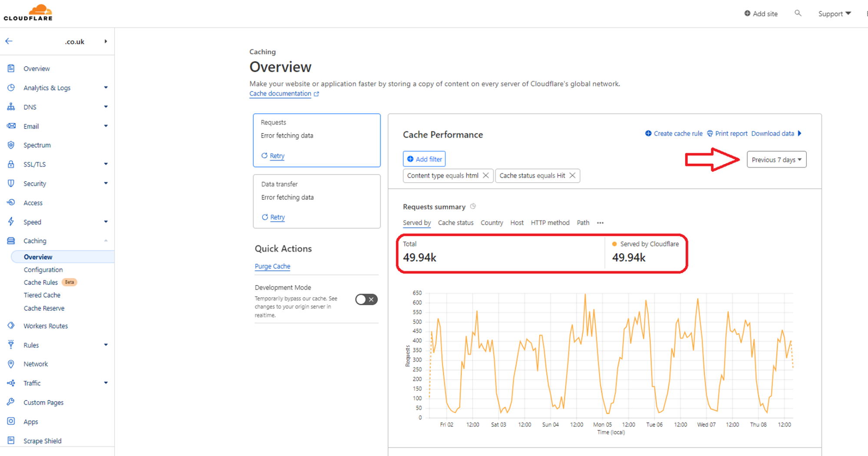Click the Security shield icon

[x=11, y=183]
